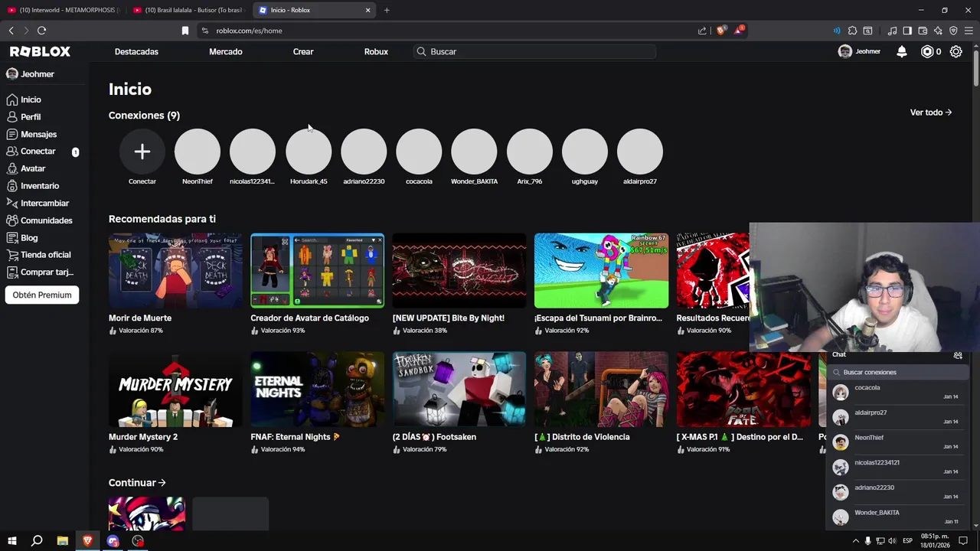The image size is (980, 551).
Task: Open nicolas12234121 chat conversation
Action: tap(897, 467)
